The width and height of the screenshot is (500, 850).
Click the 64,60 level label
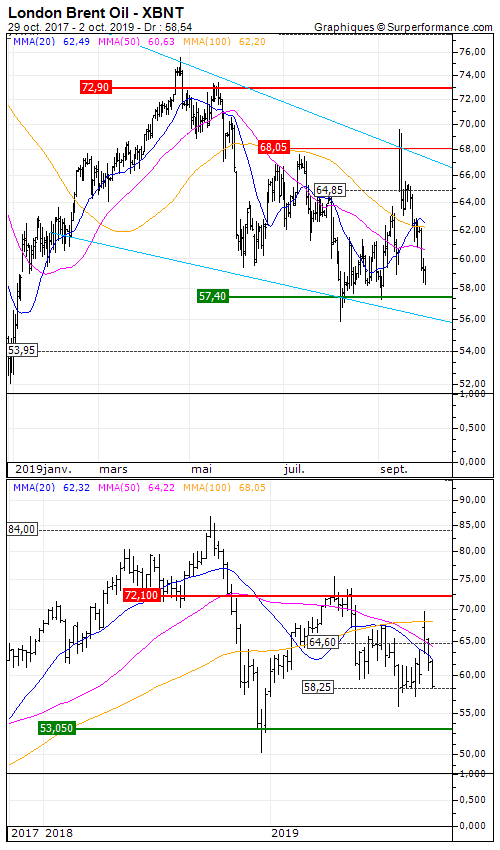[x=322, y=642]
